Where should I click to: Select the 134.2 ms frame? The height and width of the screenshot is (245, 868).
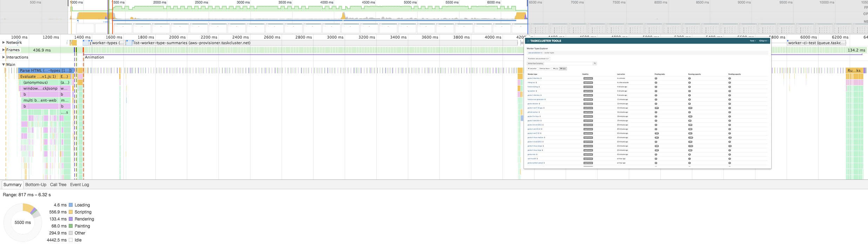pos(856,50)
